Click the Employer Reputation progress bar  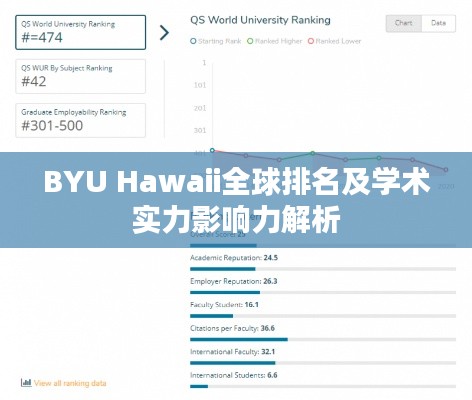(323, 292)
